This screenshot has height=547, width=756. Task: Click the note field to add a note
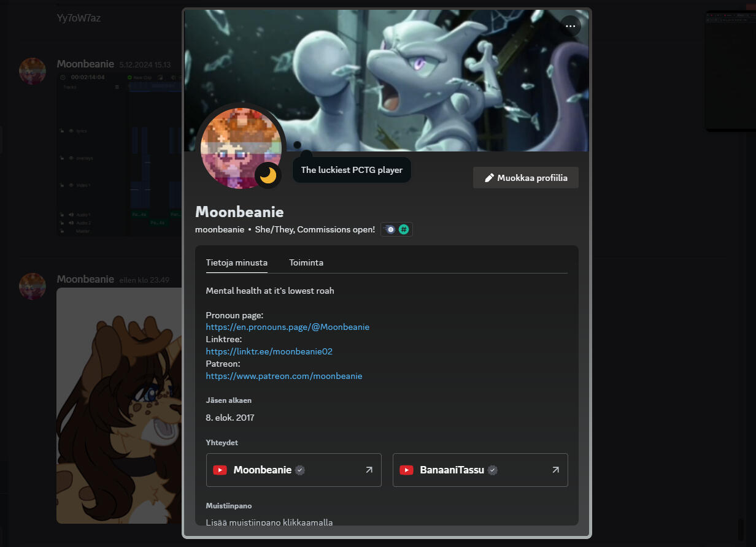tap(269, 522)
